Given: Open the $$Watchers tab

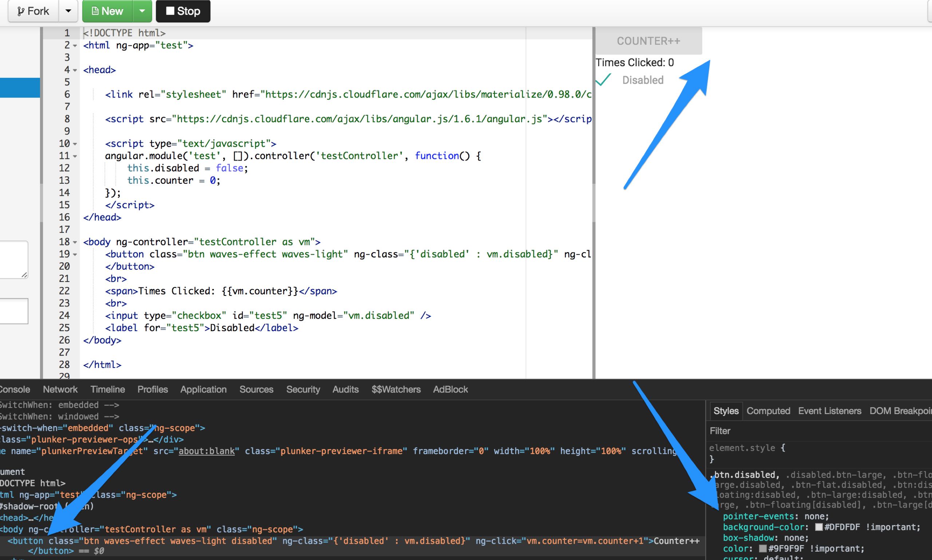Looking at the screenshot, I should pyautogui.click(x=396, y=389).
